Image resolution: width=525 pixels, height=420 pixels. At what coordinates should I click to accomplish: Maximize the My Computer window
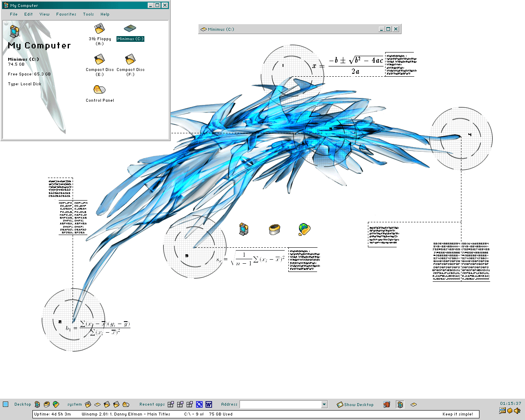(157, 5)
